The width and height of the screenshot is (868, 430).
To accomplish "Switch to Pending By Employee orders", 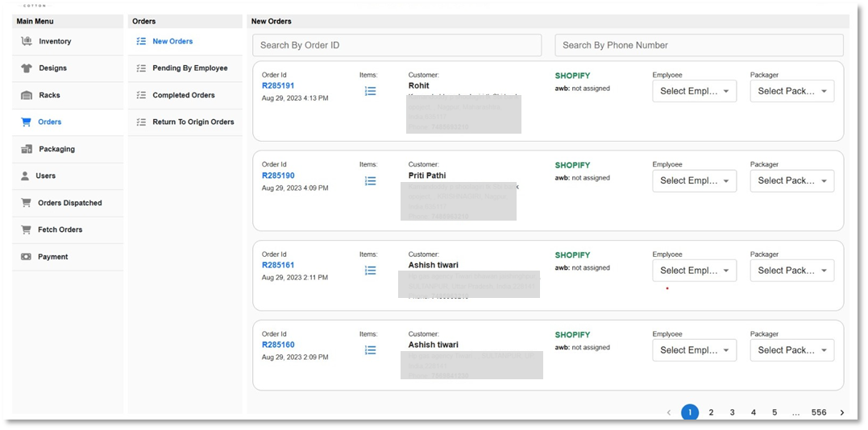I will pos(189,68).
